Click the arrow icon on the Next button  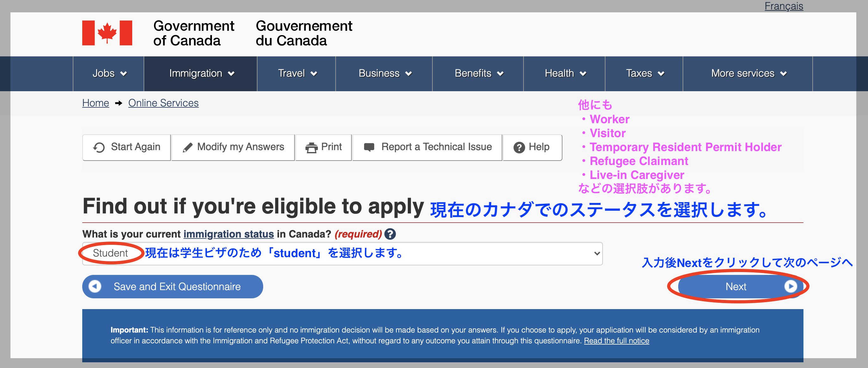(790, 286)
